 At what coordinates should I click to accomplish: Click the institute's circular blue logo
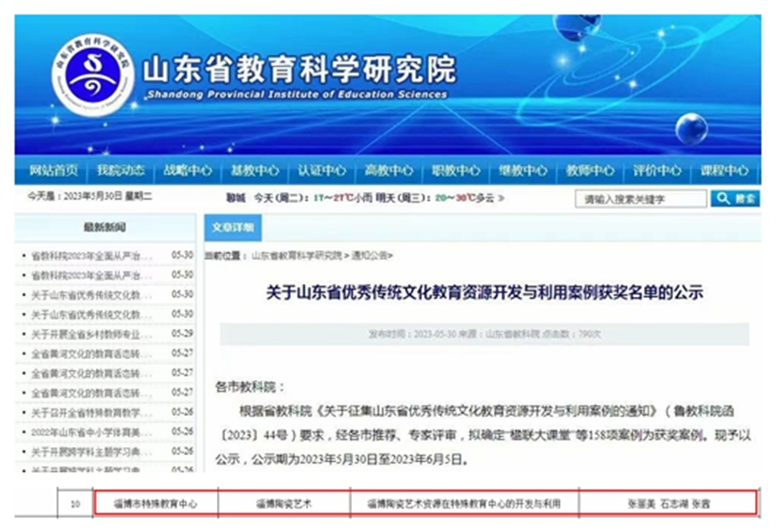[x=92, y=76]
